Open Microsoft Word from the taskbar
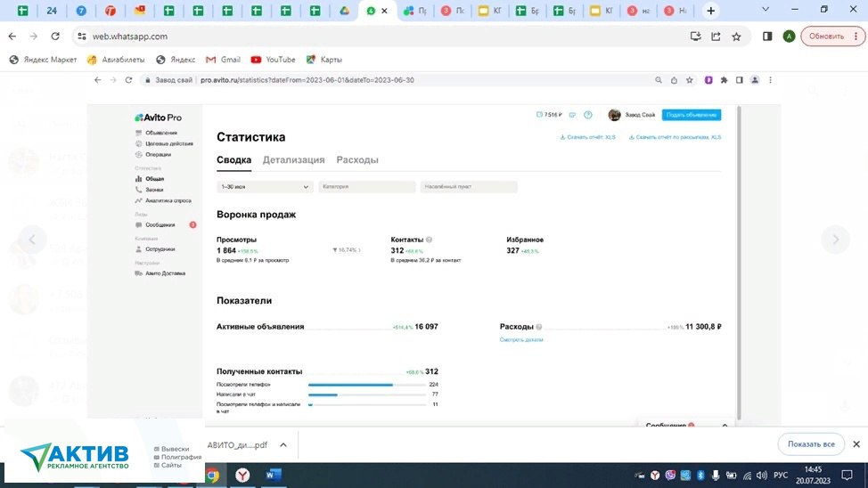This screenshot has width=868, height=488. coord(272,476)
